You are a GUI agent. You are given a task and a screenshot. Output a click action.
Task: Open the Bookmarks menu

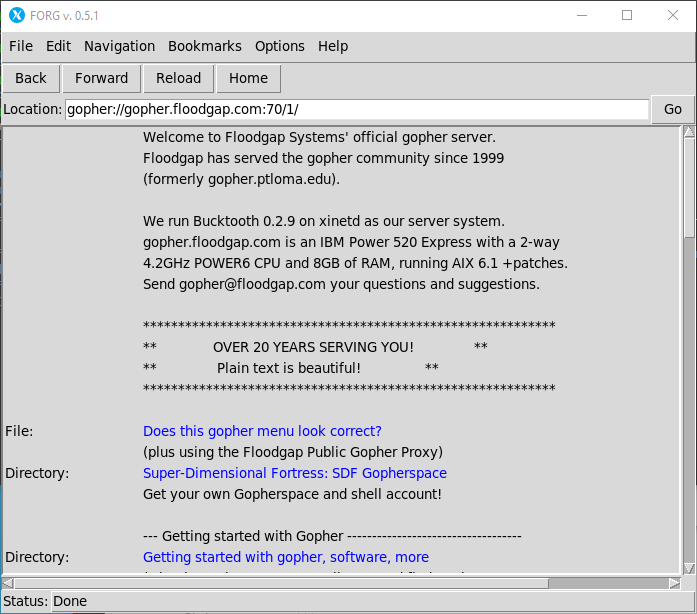(x=204, y=46)
